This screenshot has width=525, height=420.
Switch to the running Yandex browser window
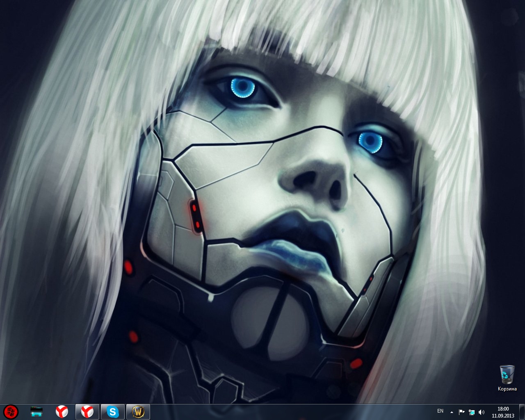coord(87,411)
